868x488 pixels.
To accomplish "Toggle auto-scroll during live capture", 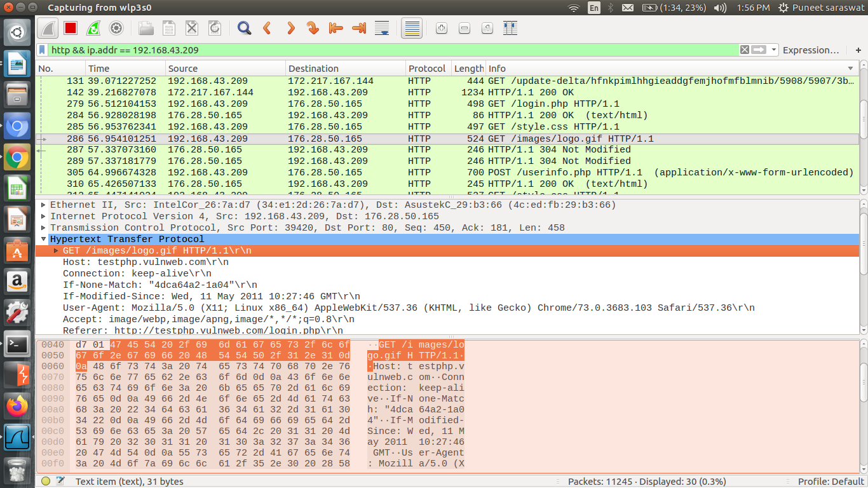I will [382, 28].
